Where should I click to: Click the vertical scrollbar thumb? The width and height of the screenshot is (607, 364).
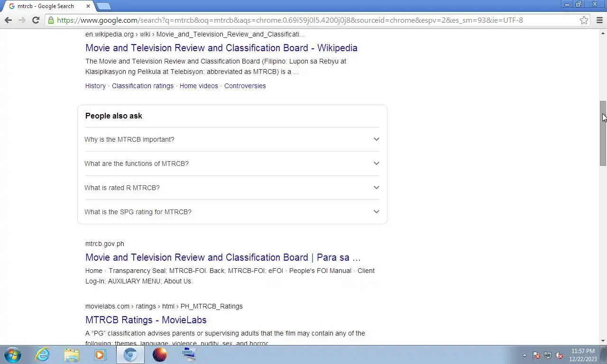603,133
